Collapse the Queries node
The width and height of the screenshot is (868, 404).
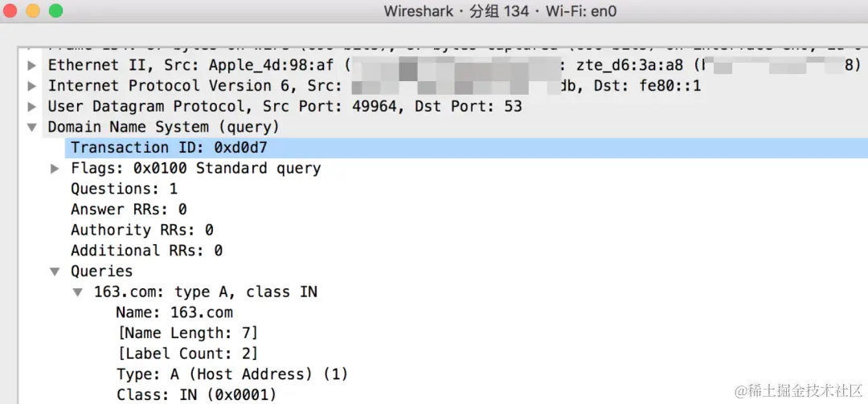[x=55, y=271]
